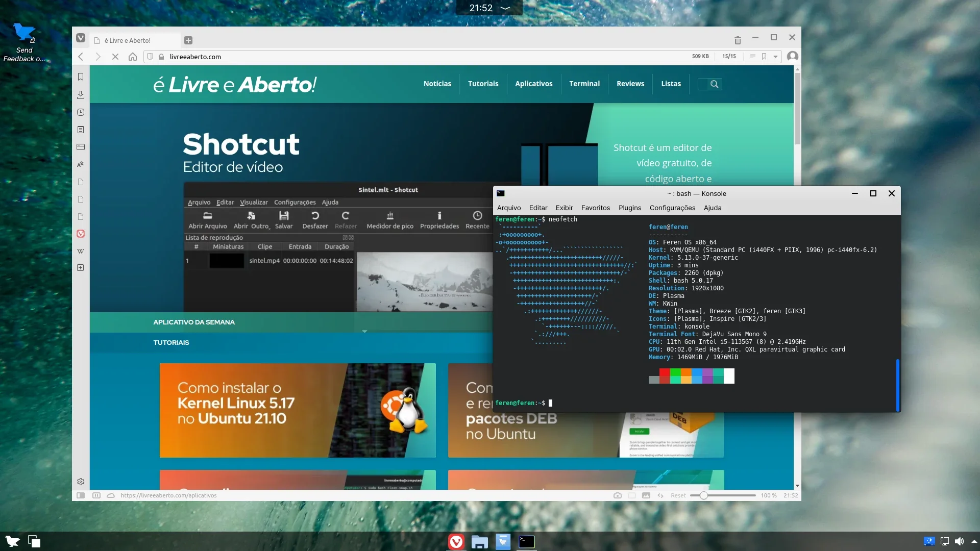Open the Notes side panel
This screenshot has height=551, width=980.
81,130
